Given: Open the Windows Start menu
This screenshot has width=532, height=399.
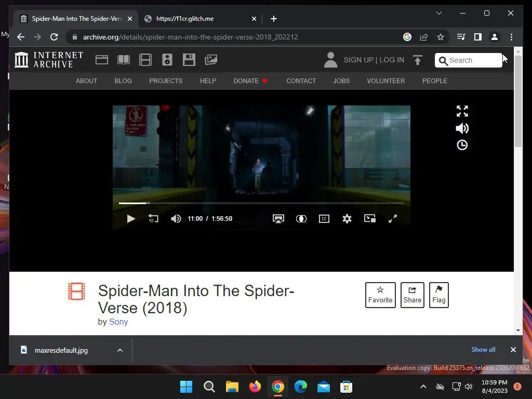Looking at the screenshot, I should pyautogui.click(x=186, y=387).
